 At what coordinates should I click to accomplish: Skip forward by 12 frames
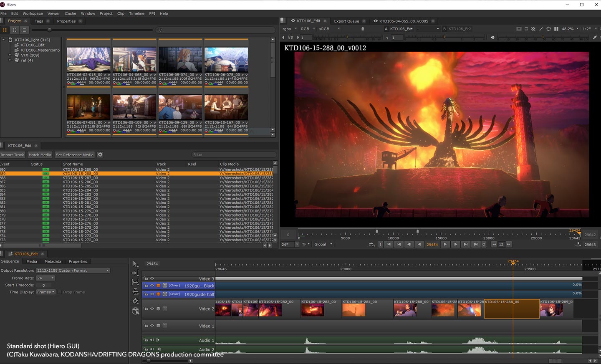coord(508,245)
